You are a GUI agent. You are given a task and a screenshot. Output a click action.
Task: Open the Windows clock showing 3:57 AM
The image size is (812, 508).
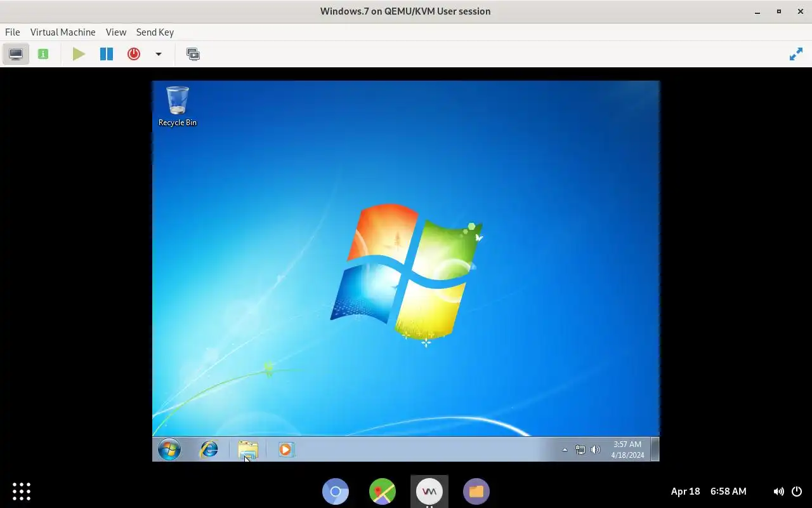627,450
